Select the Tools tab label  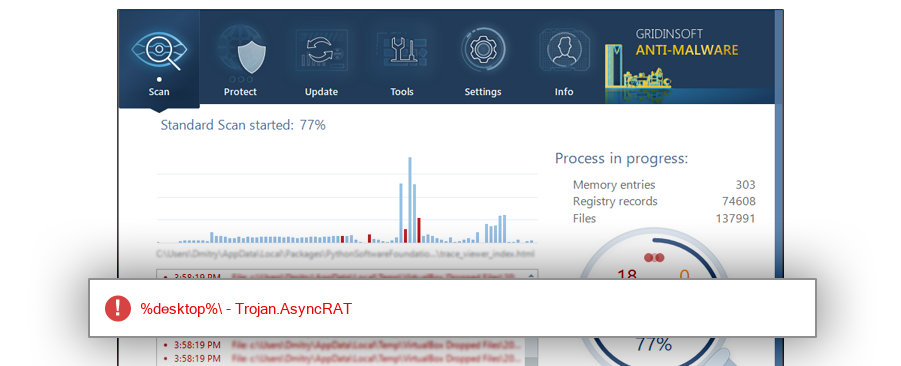tap(402, 92)
